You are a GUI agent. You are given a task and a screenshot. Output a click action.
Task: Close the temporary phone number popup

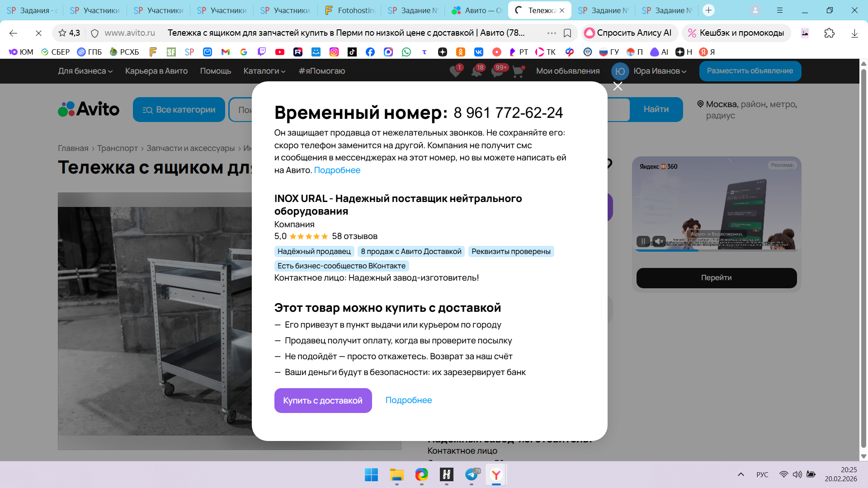point(618,86)
